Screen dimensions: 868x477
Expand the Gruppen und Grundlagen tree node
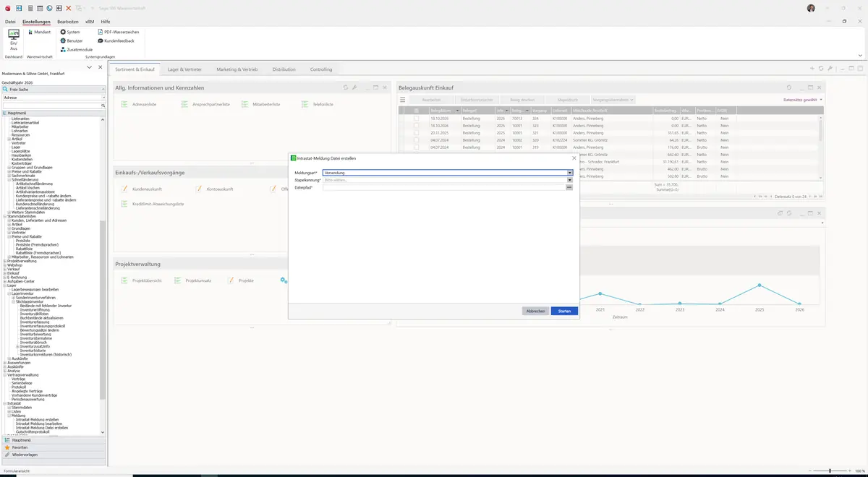(x=9, y=167)
